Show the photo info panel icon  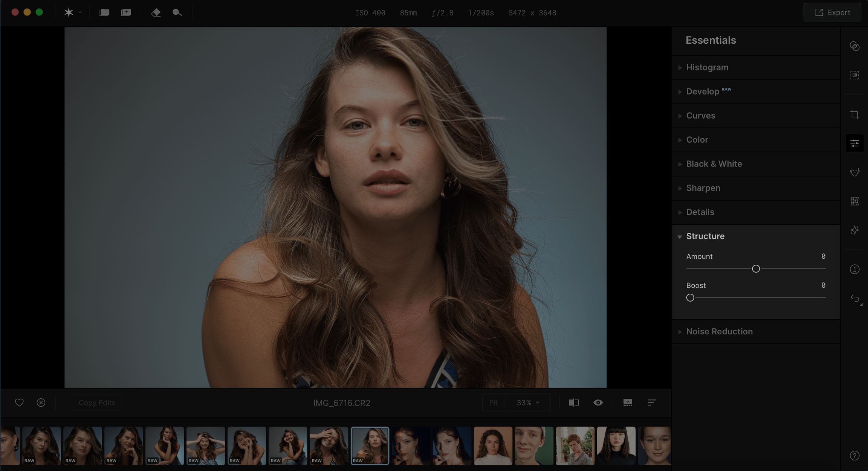click(x=854, y=269)
